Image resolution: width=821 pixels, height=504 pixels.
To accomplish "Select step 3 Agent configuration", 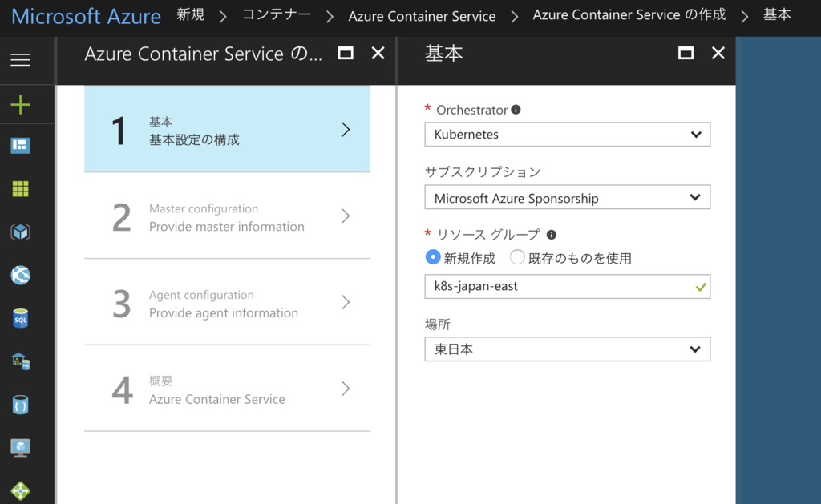I will point(227,303).
